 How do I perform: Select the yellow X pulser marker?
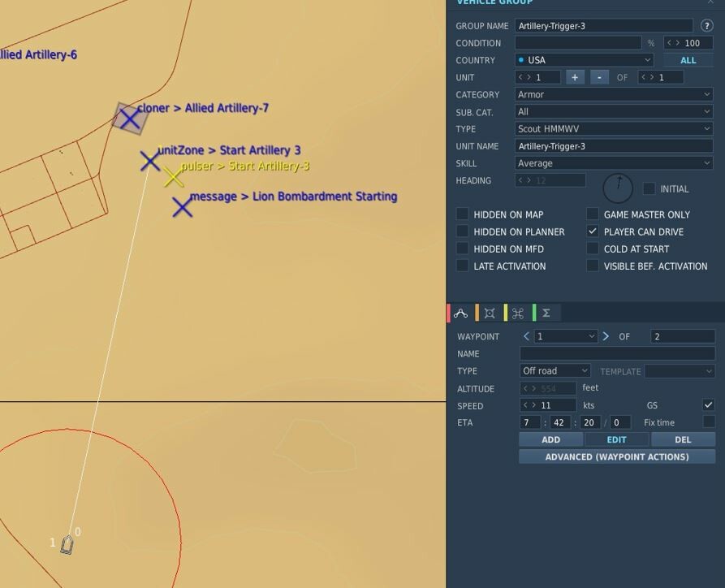pos(174,177)
